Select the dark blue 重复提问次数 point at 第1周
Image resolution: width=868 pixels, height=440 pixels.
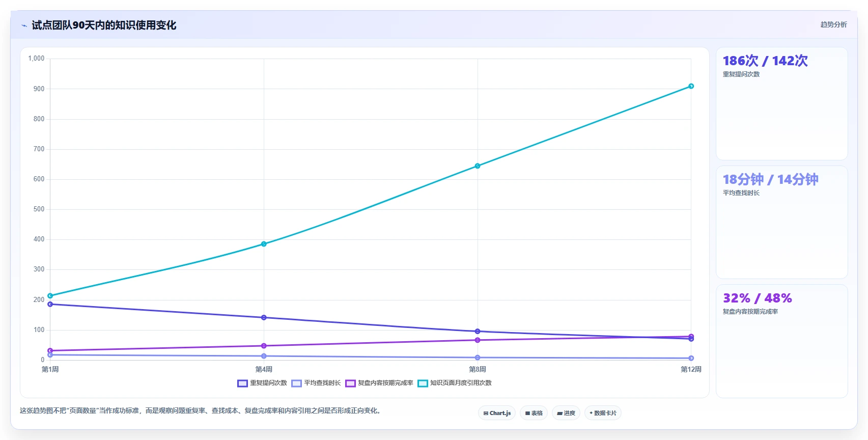point(50,304)
